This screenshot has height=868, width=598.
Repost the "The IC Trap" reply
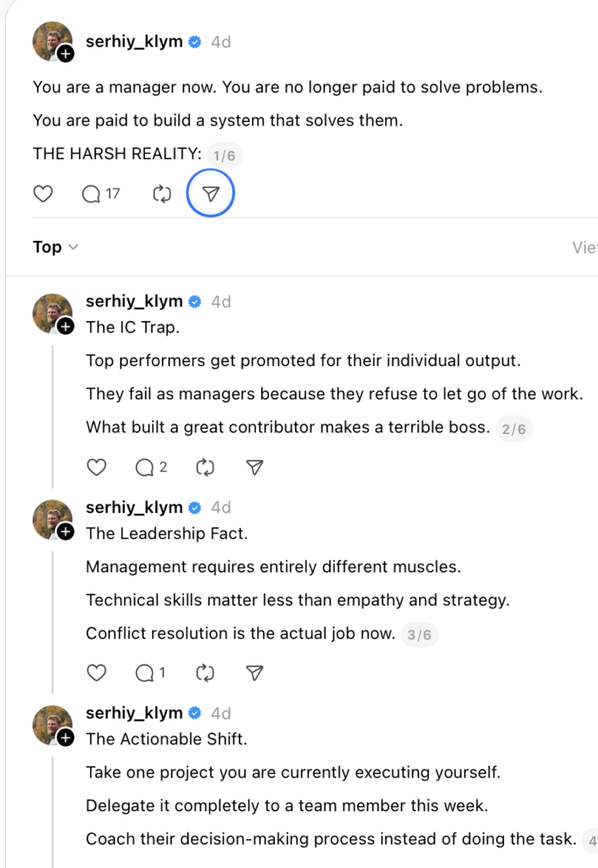(x=204, y=467)
